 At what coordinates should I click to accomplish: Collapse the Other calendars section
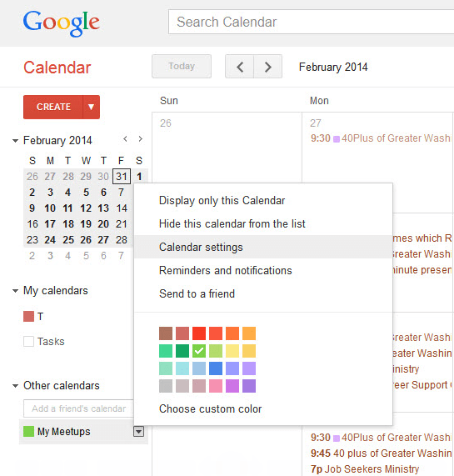point(15,386)
